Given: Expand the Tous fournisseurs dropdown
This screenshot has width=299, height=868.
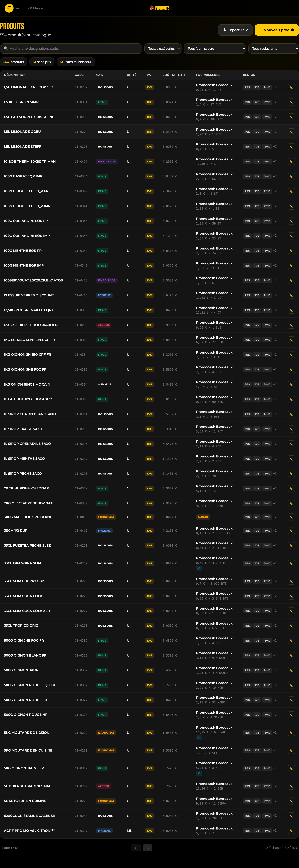Looking at the screenshot, I should (x=214, y=49).
